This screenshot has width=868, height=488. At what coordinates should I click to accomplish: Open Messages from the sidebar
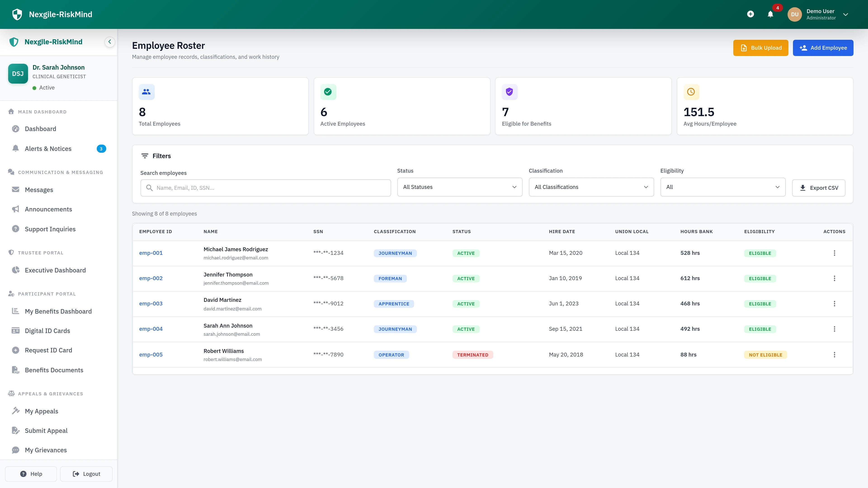[39, 190]
